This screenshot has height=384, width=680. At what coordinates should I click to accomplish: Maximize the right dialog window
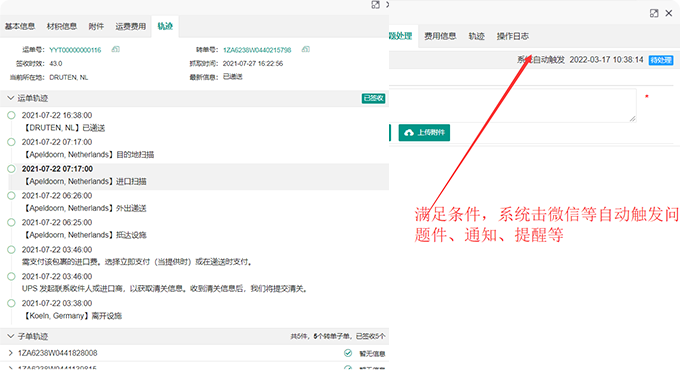point(654,13)
